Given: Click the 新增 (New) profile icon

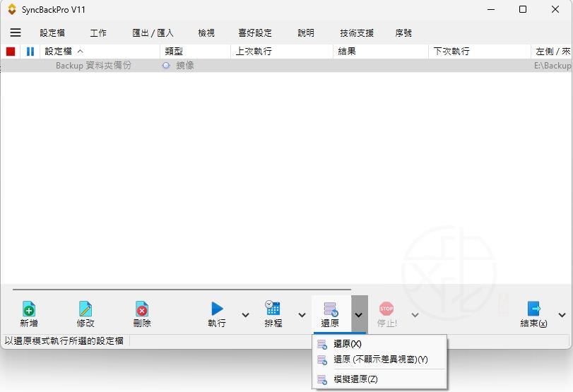Looking at the screenshot, I should 29,309.
